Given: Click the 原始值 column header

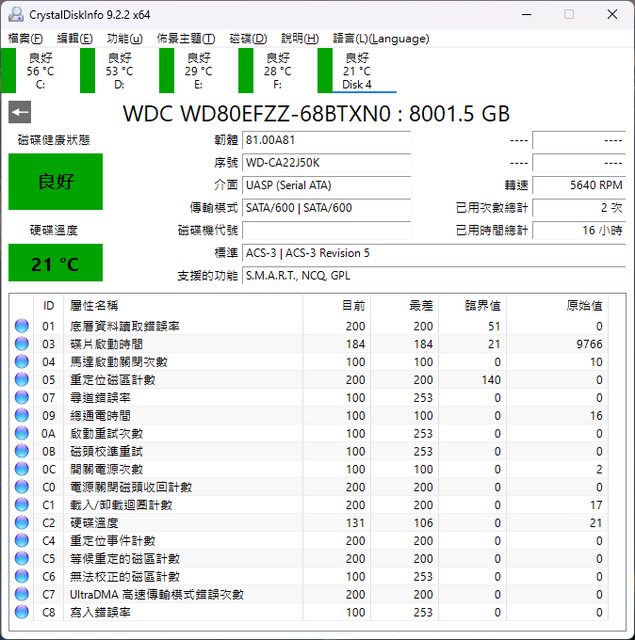Looking at the screenshot, I should (557, 305).
